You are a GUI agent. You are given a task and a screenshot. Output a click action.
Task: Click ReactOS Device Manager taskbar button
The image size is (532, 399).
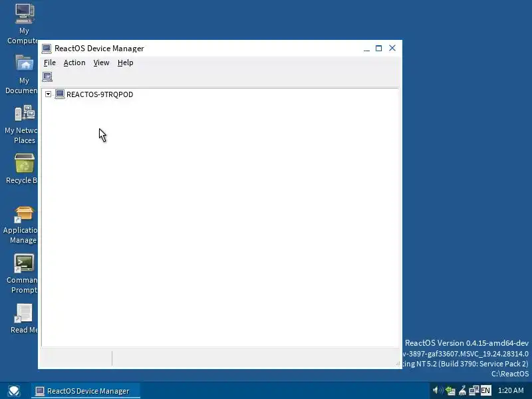86,391
